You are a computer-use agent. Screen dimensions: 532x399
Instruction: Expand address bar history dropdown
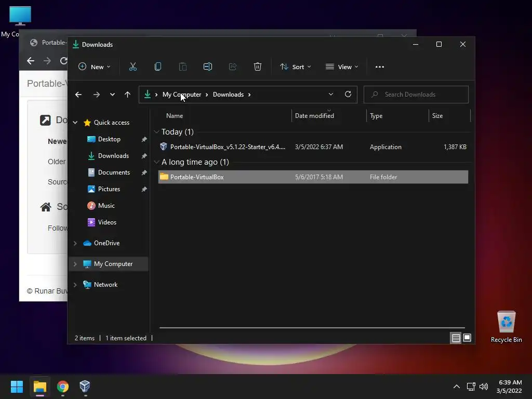pos(331,95)
